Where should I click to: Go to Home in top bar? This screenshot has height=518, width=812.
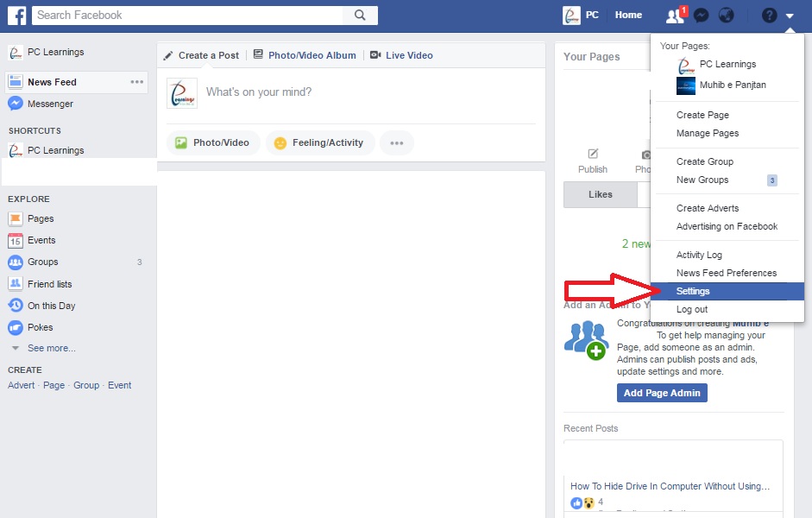pyautogui.click(x=628, y=15)
